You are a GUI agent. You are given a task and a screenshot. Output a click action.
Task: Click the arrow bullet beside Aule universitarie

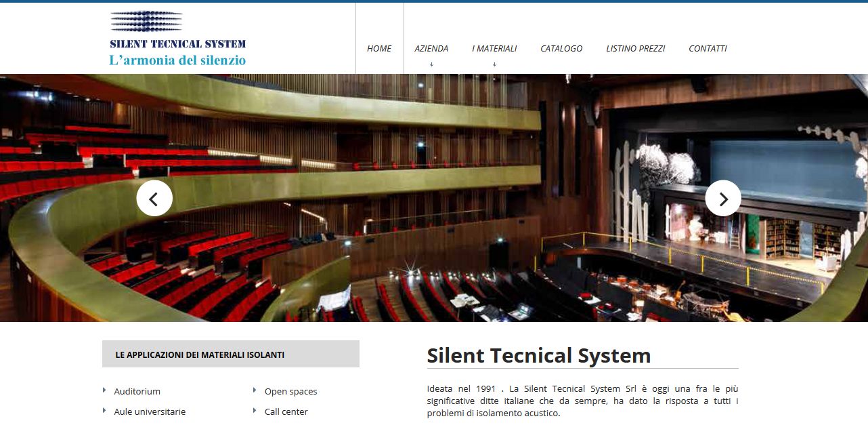104,411
